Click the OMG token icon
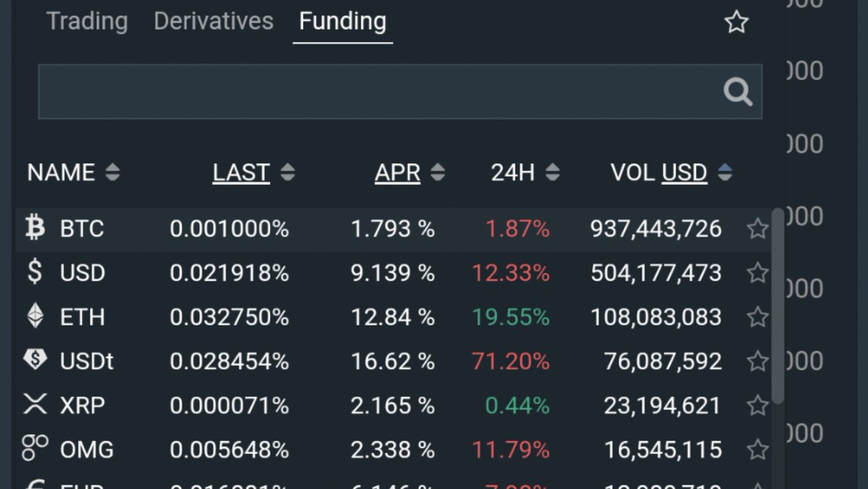 click(35, 448)
